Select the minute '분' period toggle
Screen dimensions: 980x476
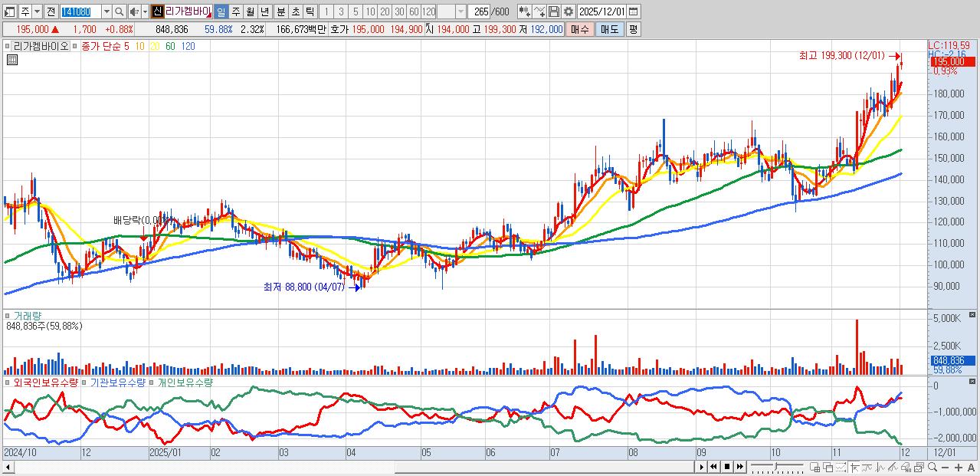[x=281, y=11]
